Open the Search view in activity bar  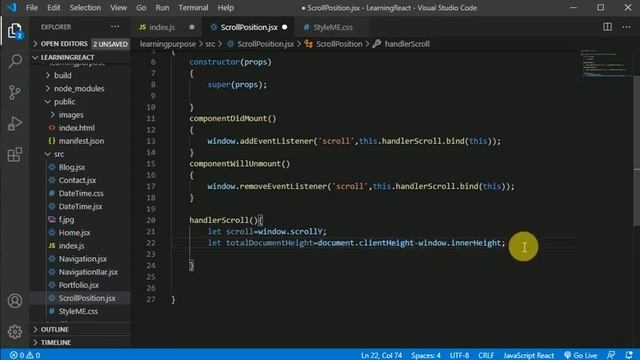coord(15,61)
